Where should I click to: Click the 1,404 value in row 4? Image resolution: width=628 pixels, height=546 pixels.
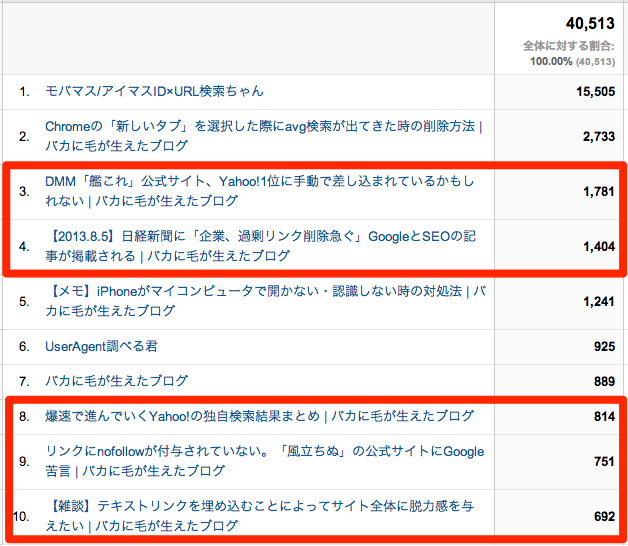[596, 247]
